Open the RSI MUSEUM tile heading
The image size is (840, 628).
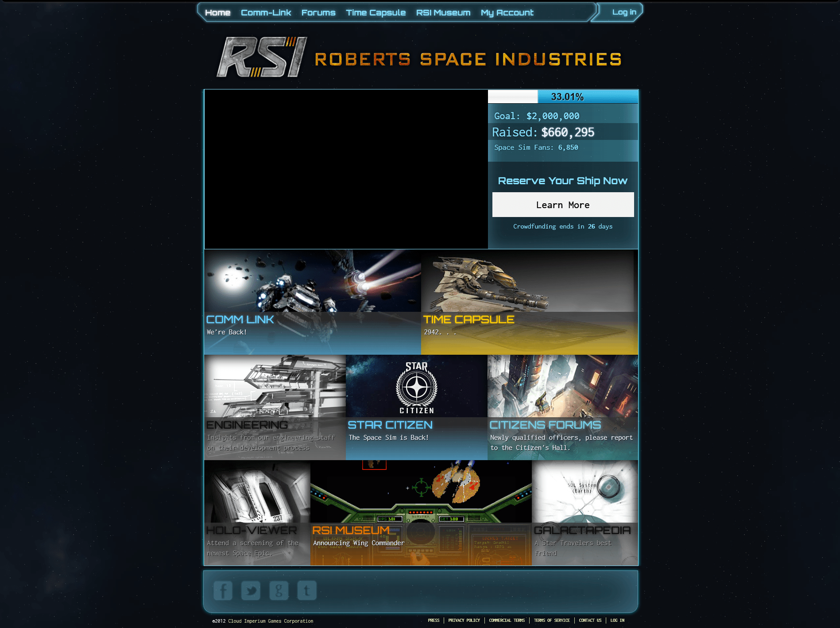pos(351,530)
